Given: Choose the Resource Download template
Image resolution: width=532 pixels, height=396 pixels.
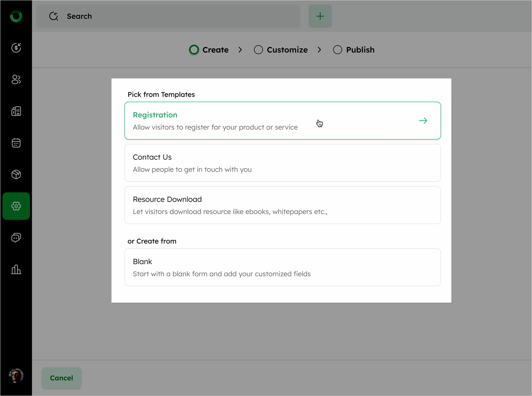Looking at the screenshot, I should point(282,205).
